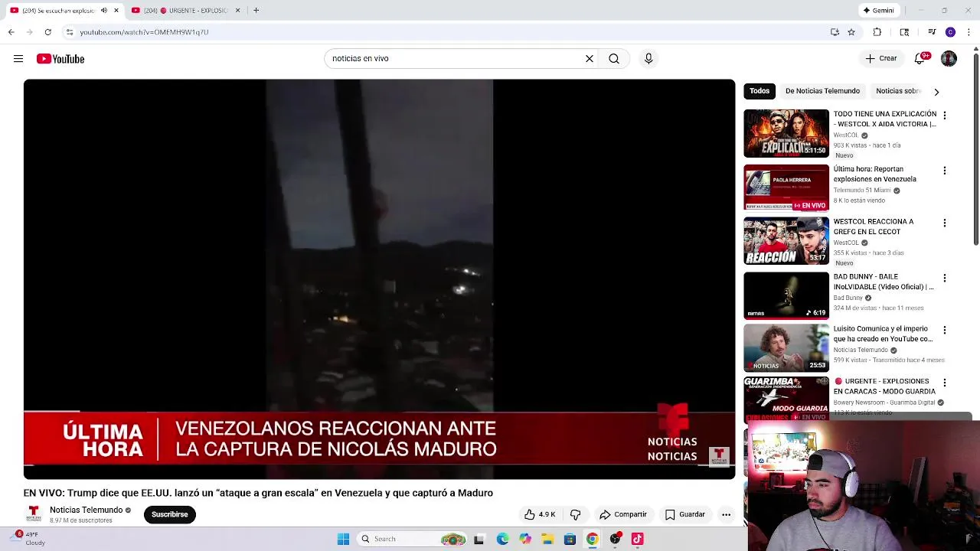This screenshot has width=980, height=551.
Task: Open options for BAD BUNNY video
Action: pyautogui.click(x=944, y=278)
